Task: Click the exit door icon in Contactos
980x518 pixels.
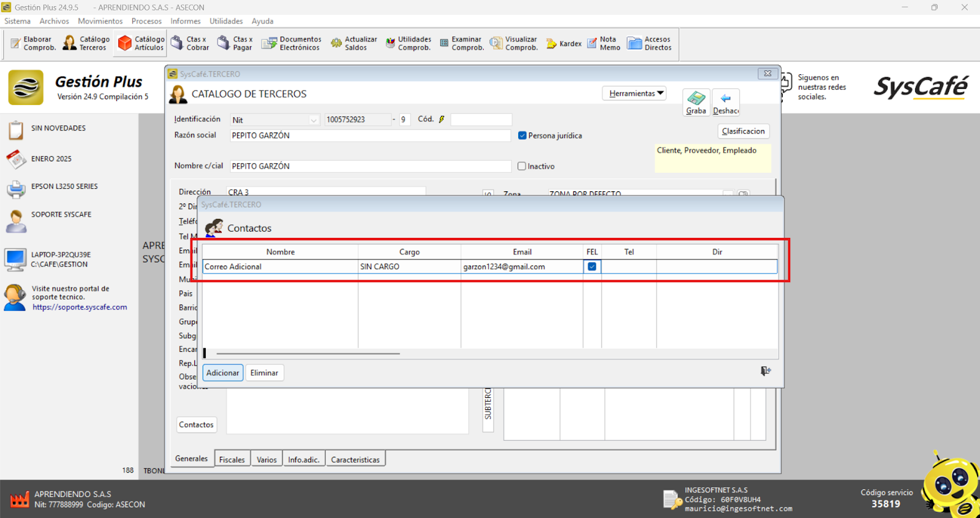Action: 765,371
